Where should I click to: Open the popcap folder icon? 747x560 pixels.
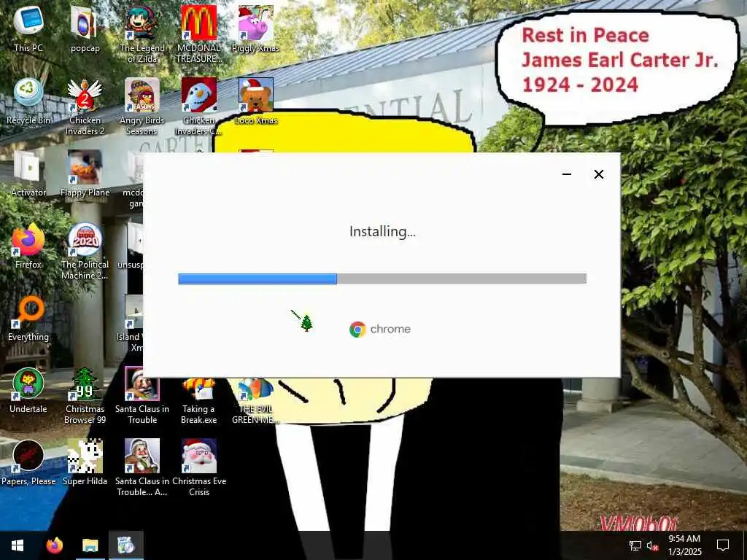click(x=85, y=28)
